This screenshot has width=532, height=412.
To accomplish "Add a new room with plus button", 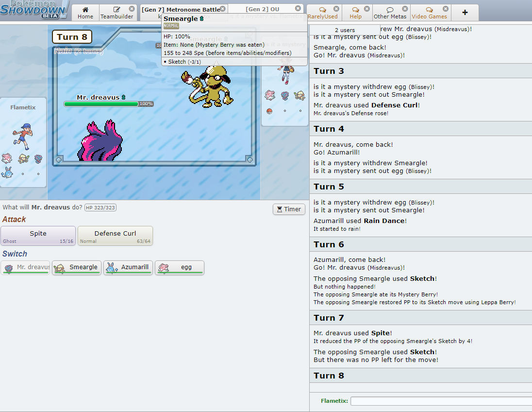I will (x=465, y=13).
